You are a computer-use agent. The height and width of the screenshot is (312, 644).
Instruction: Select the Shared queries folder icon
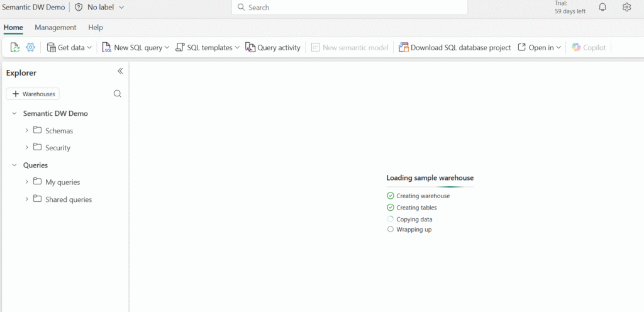click(x=37, y=199)
